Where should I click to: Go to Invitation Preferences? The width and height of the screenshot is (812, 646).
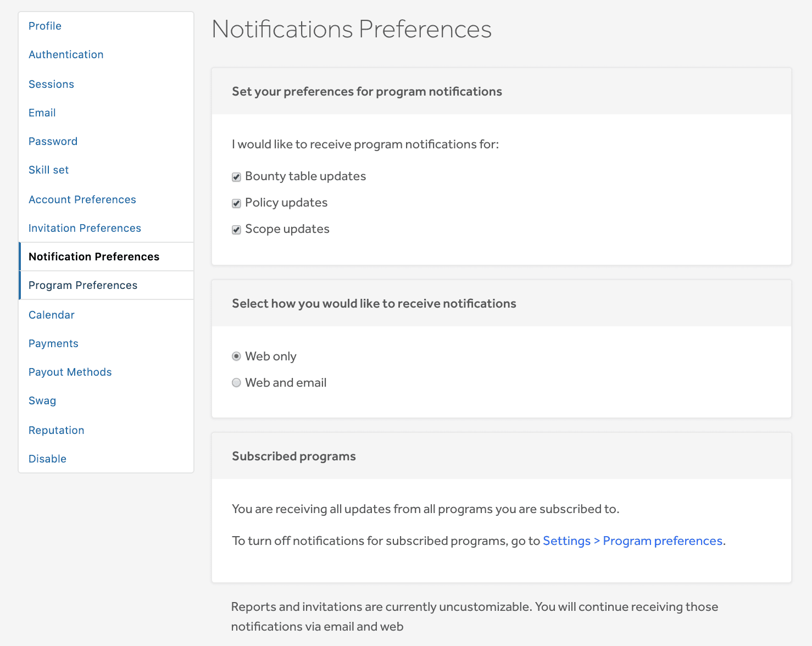tap(85, 228)
